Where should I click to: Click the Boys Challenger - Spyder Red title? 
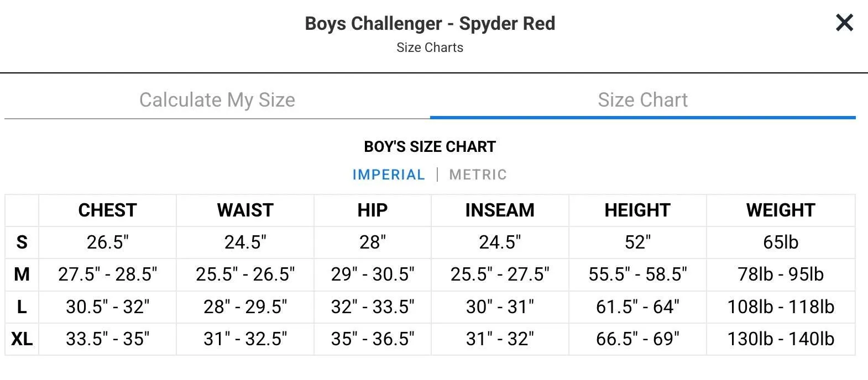pyautogui.click(x=430, y=23)
